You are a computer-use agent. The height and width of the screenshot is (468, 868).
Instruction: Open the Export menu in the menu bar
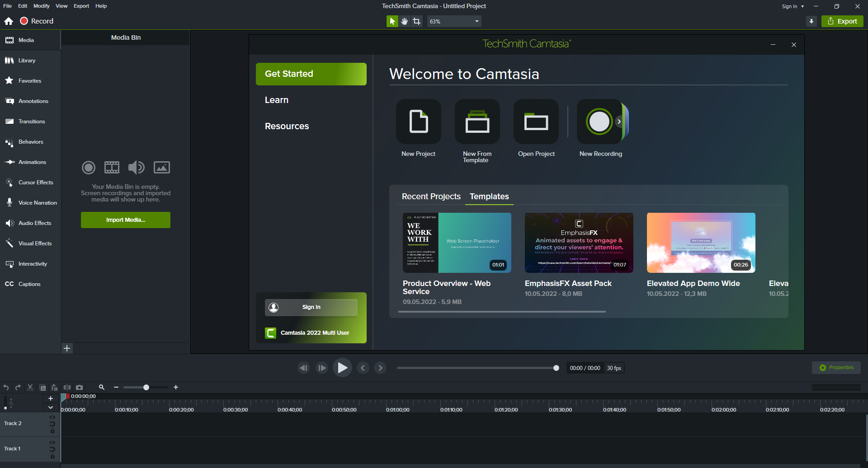[x=81, y=6]
